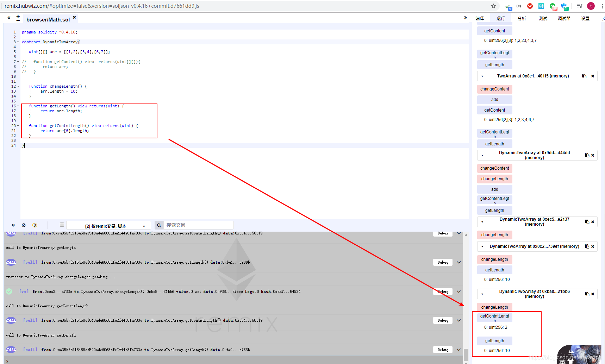Collapse DynamicTwoArray at 0x9dd...d44dd instance

(482, 155)
